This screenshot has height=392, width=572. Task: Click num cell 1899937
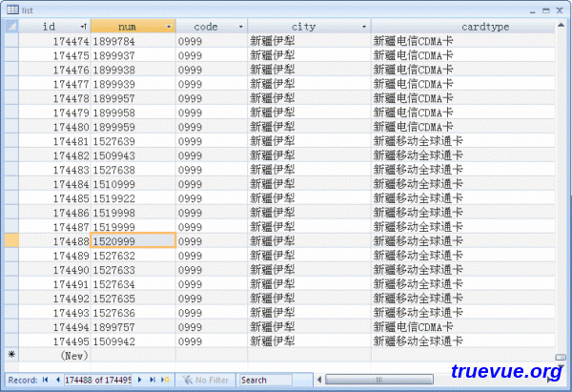133,55
